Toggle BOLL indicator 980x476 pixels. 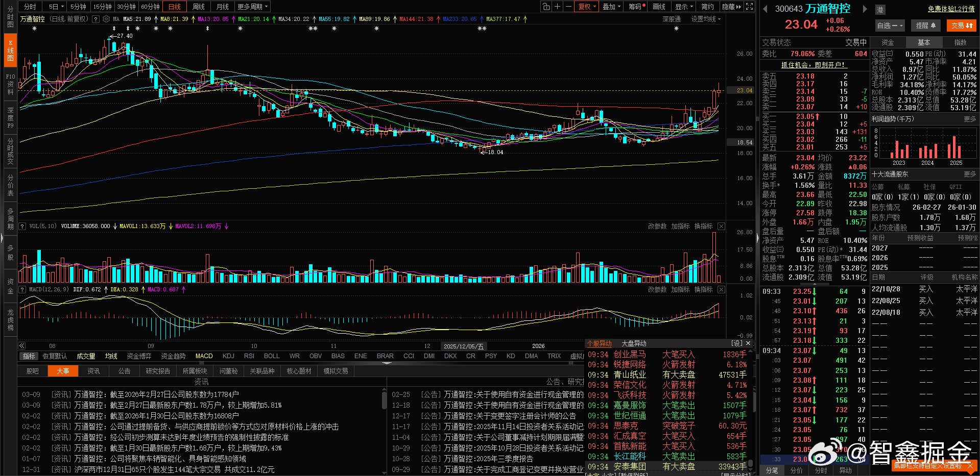coord(272,356)
